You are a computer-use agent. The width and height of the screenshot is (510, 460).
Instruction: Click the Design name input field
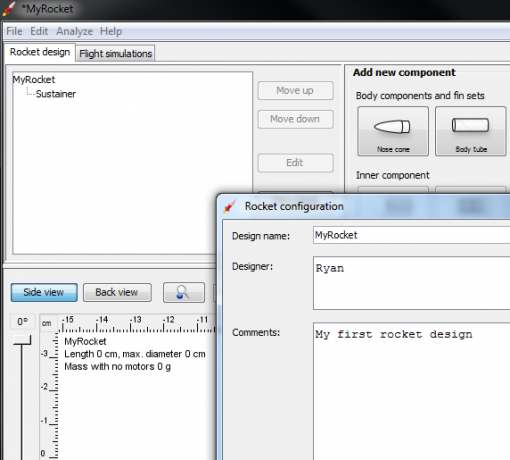point(411,235)
